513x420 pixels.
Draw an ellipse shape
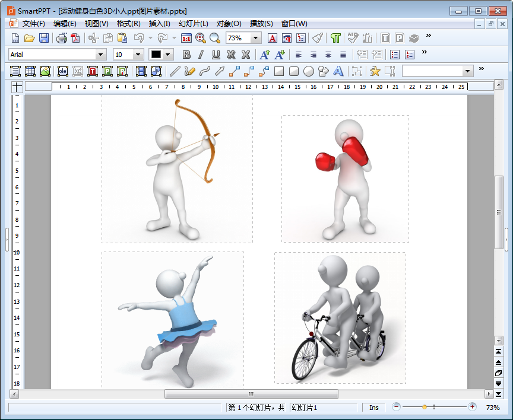(x=309, y=71)
